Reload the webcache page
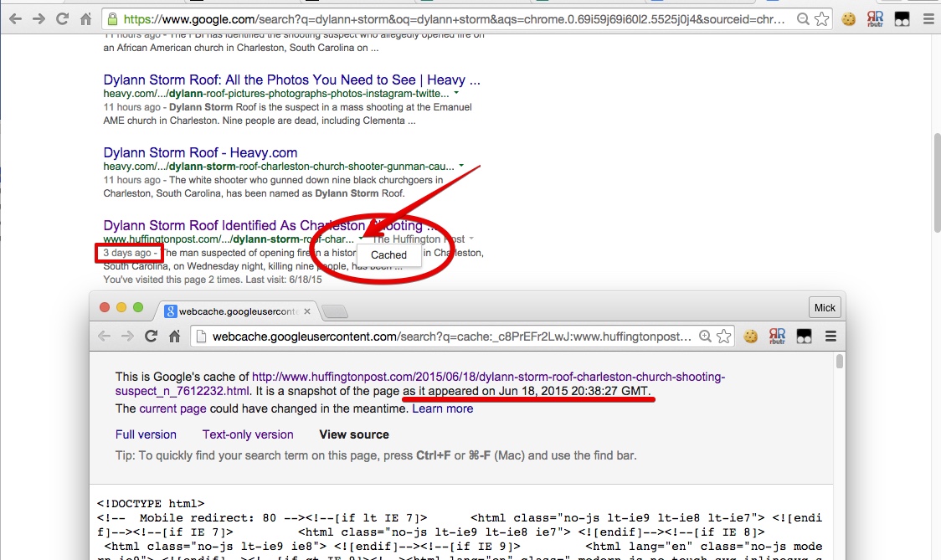The image size is (941, 560). coord(151,337)
